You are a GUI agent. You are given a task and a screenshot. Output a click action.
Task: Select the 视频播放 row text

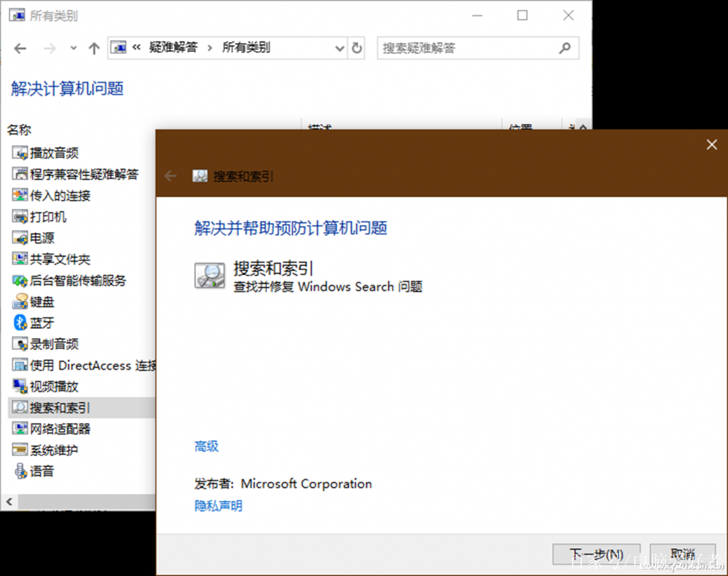[x=55, y=386]
